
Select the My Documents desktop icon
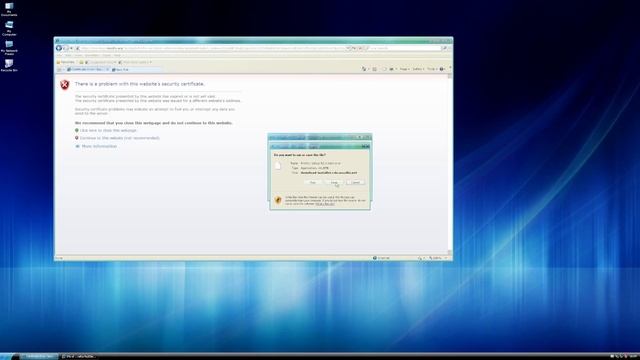(9, 9)
